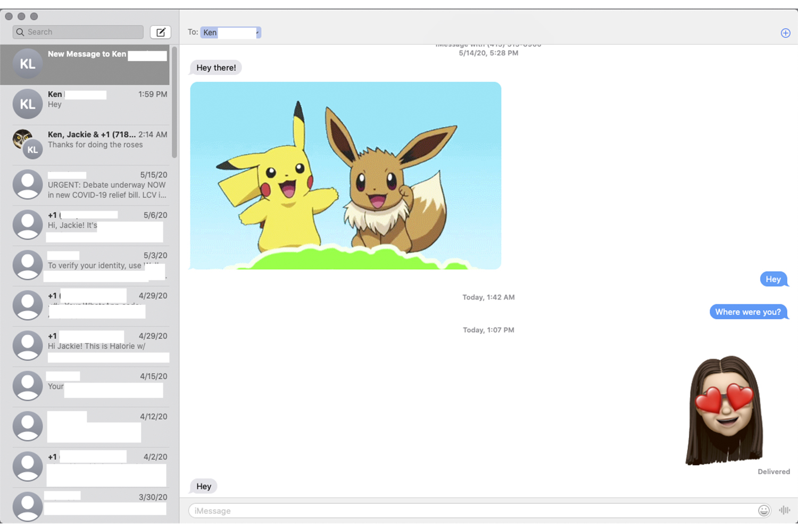The width and height of the screenshot is (798, 532).
Task: Expand the Ken recipient dropdown arrow
Action: pyautogui.click(x=257, y=32)
